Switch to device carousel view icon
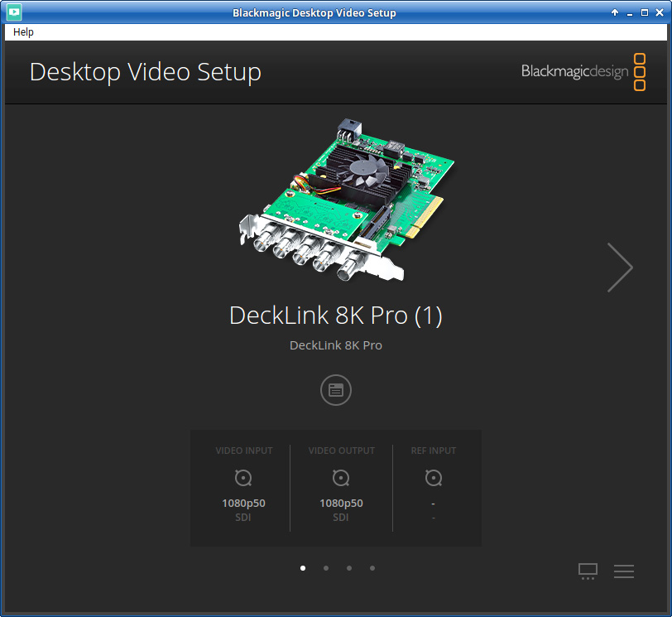The width and height of the screenshot is (672, 617). click(588, 571)
